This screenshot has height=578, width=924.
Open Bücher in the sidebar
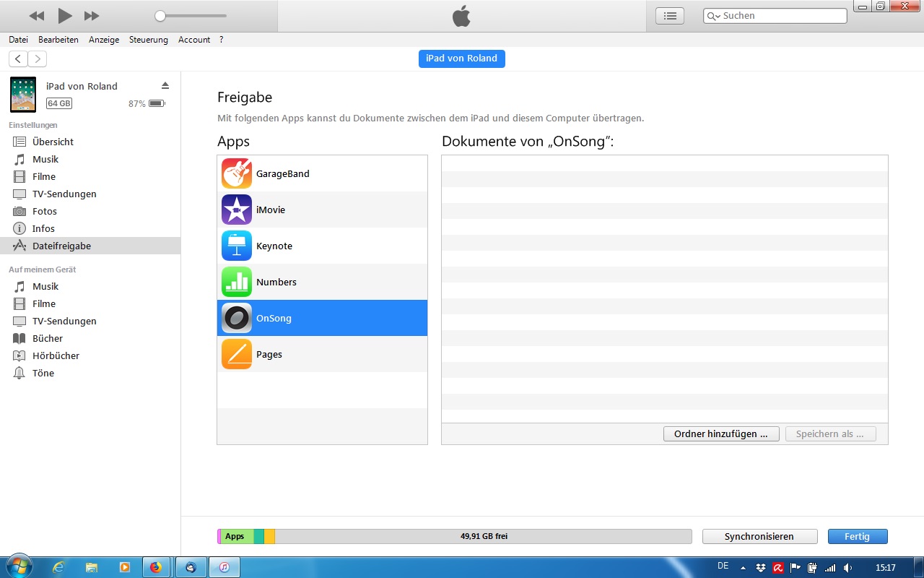[90, 338]
